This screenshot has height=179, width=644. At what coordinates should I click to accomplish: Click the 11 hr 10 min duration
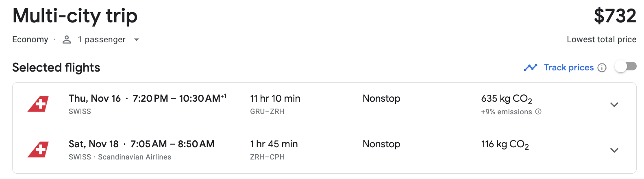pos(275,98)
